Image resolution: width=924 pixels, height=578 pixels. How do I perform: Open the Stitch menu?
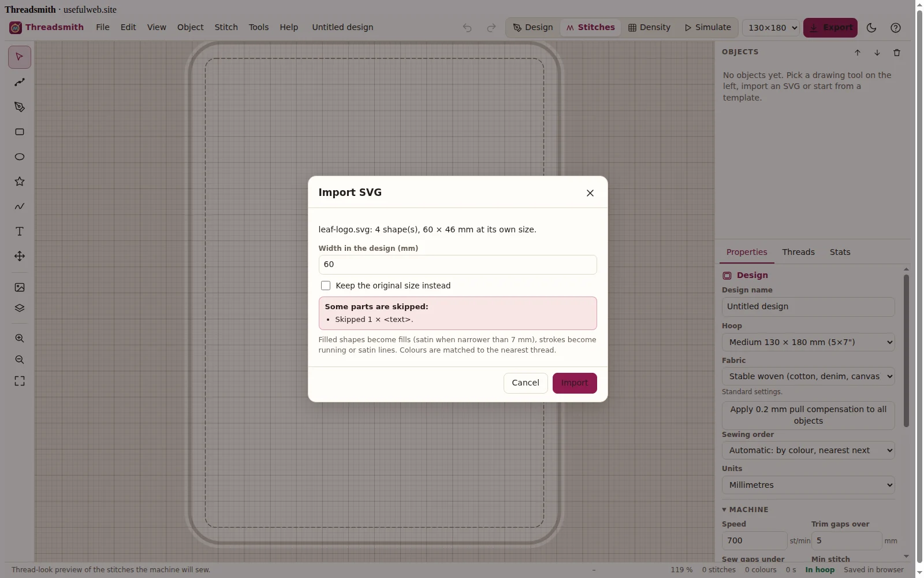pyautogui.click(x=226, y=27)
